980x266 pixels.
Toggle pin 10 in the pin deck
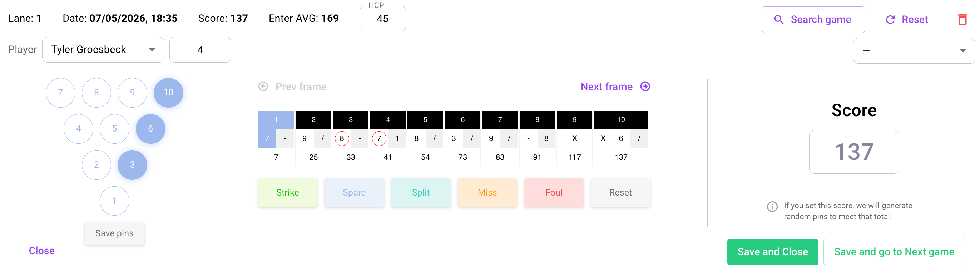(x=168, y=93)
